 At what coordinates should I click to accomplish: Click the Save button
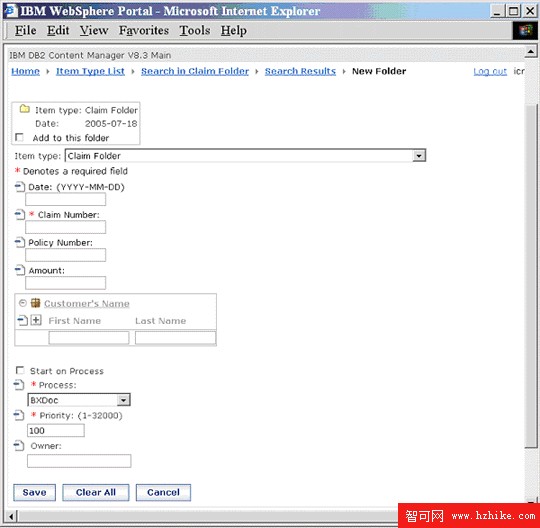(34, 492)
